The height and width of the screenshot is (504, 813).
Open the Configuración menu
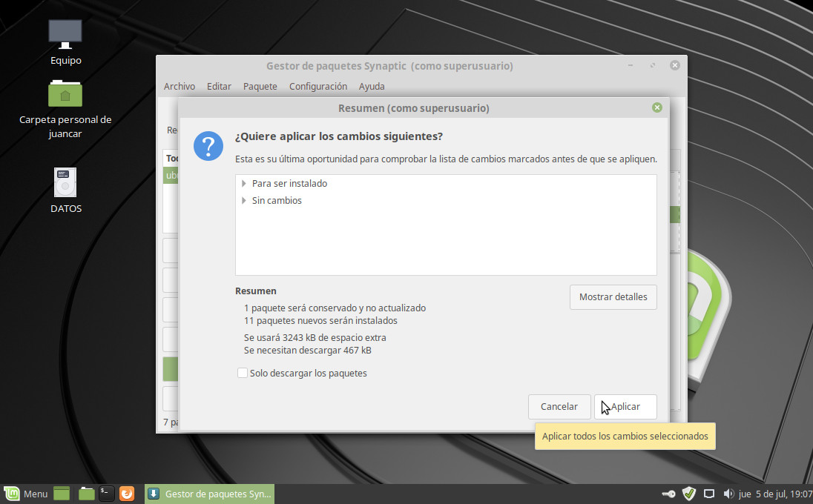[318, 86]
